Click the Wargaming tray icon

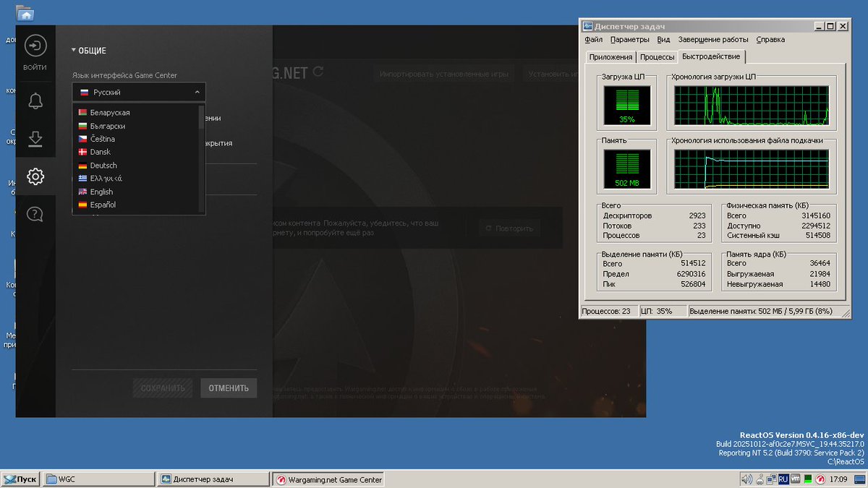pos(820,479)
